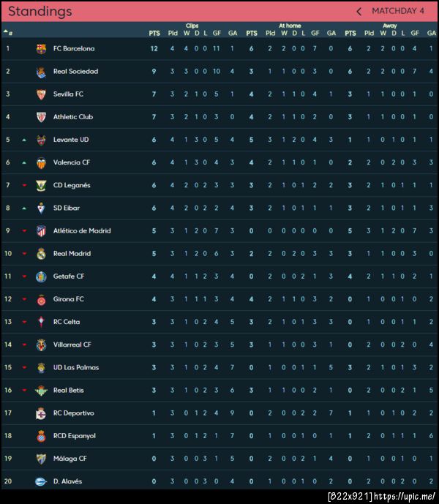Select the Villarreal CF badge
The height and width of the screenshot is (504, 439).
point(41,345)
